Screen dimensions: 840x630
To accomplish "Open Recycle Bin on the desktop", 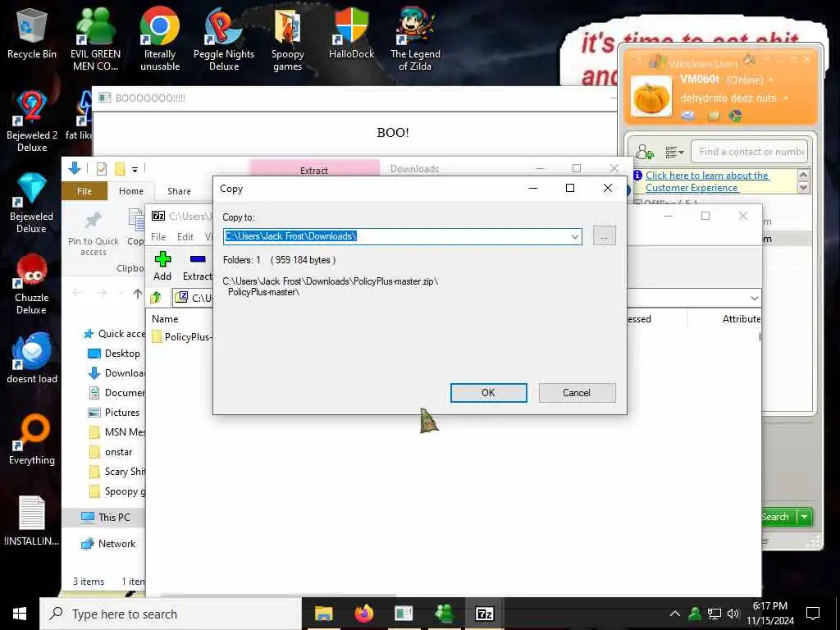I will [x=32, y=34].
